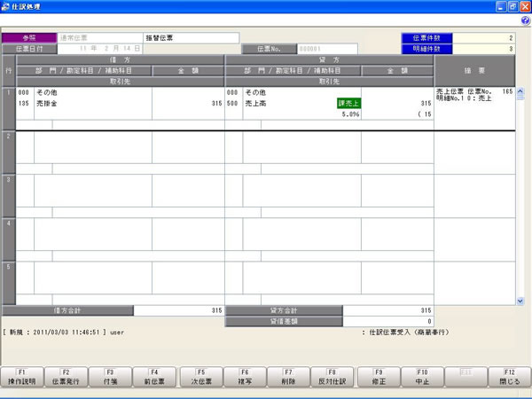Click the 借方 section header
This screenshot has height=399, width=532.
[x=120, y=59]
